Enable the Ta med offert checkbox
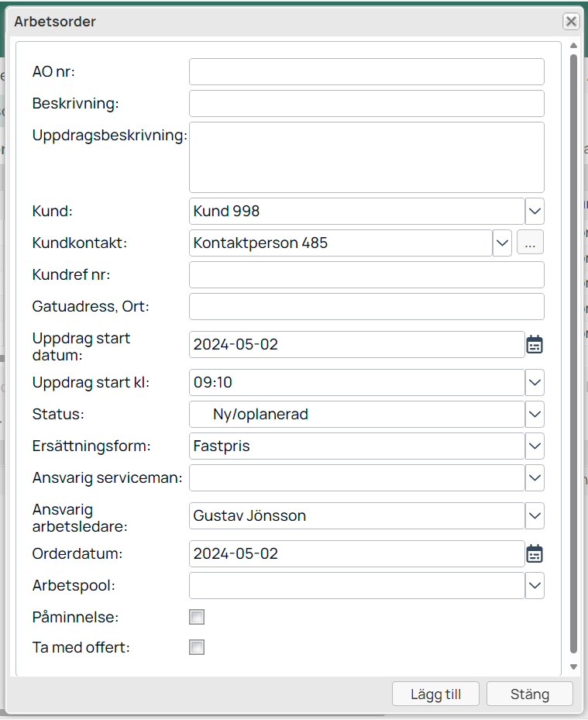The width and height of the screenshot is (588, 720). (197, 647)
